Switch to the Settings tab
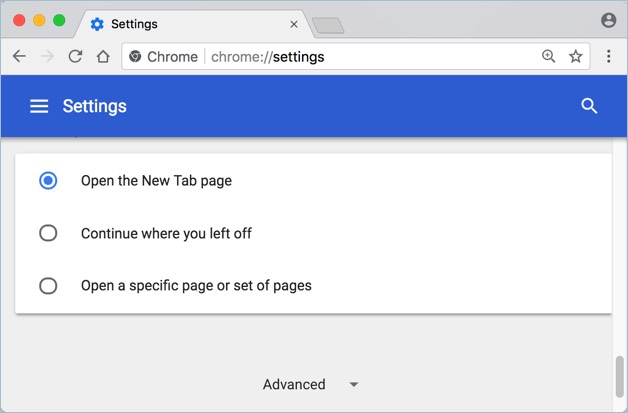 [180, 23]
